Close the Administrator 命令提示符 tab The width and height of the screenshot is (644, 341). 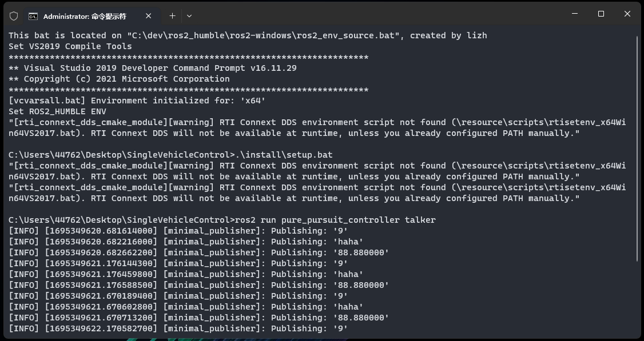point(150,16)
